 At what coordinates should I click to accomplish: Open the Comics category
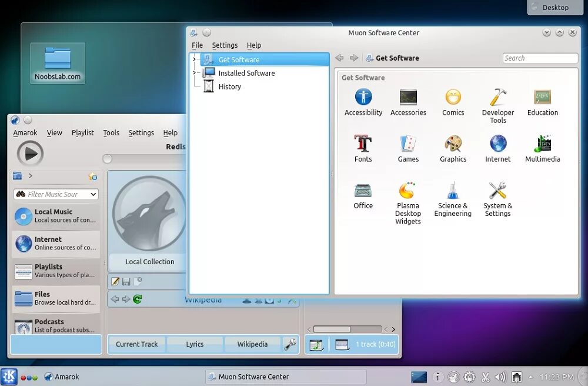453,102
